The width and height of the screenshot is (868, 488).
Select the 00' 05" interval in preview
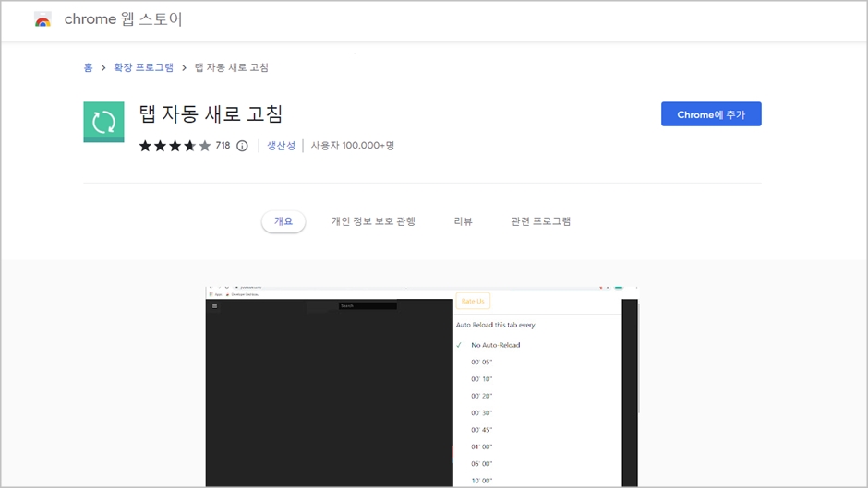(482, 362)
